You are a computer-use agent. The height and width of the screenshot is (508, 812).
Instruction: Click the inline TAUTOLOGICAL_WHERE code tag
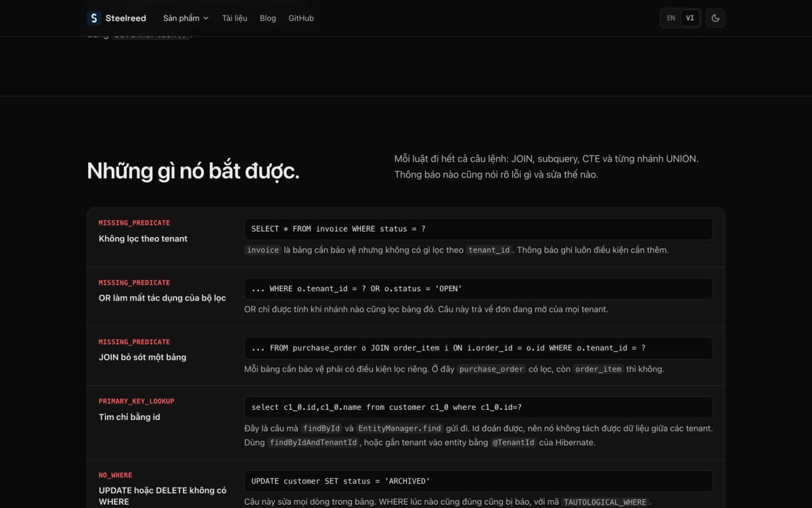click(x=605, y=502)
